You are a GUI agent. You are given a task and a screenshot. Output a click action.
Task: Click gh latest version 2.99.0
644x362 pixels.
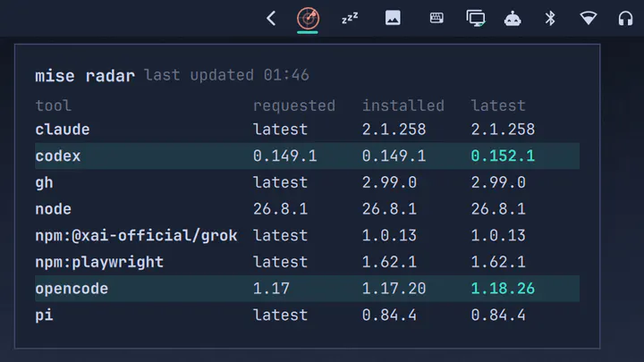click(498, 182)
